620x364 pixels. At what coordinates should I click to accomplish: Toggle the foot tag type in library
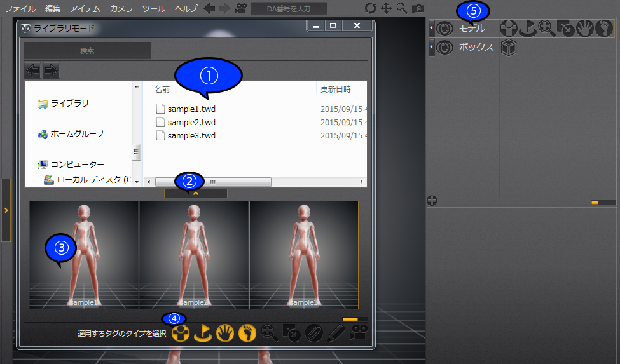click(x=247, y=333)
